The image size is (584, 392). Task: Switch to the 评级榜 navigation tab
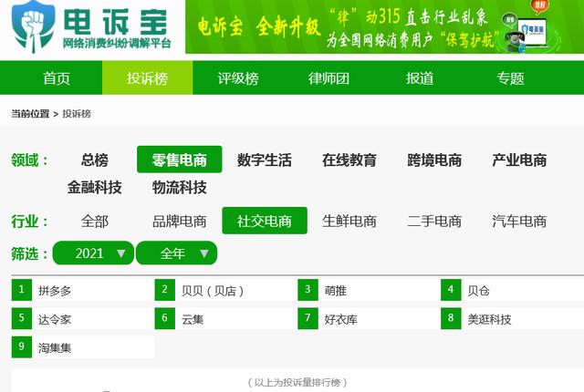click(x=238, y=78)
